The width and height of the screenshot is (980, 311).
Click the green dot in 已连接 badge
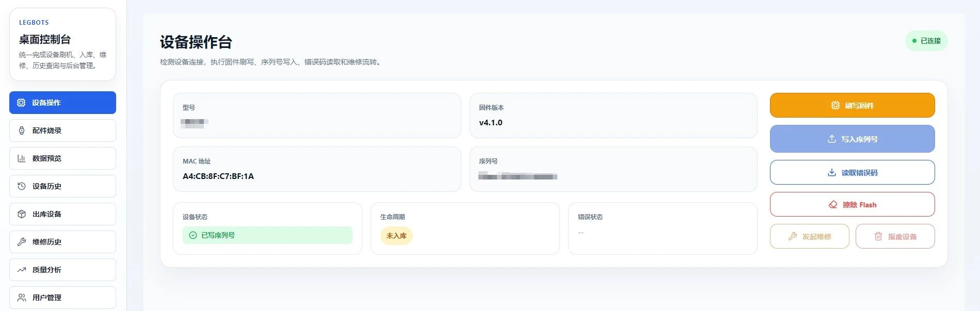(914, 41)
